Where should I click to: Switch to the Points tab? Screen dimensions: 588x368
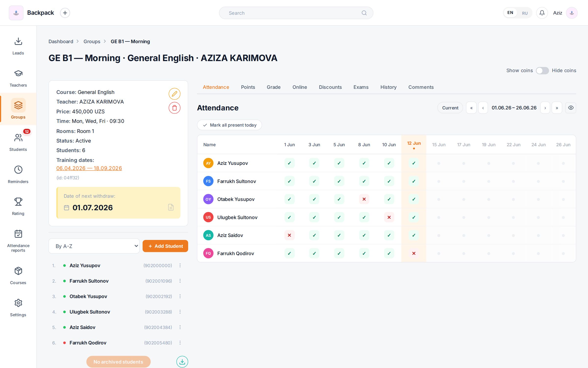pyautogui.click(x=248, y=87)
